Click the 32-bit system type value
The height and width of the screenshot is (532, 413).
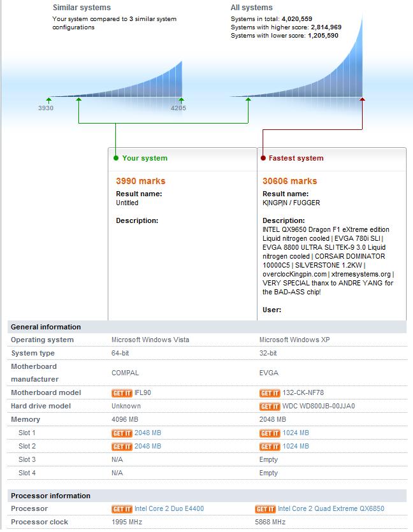pos(268,353)
